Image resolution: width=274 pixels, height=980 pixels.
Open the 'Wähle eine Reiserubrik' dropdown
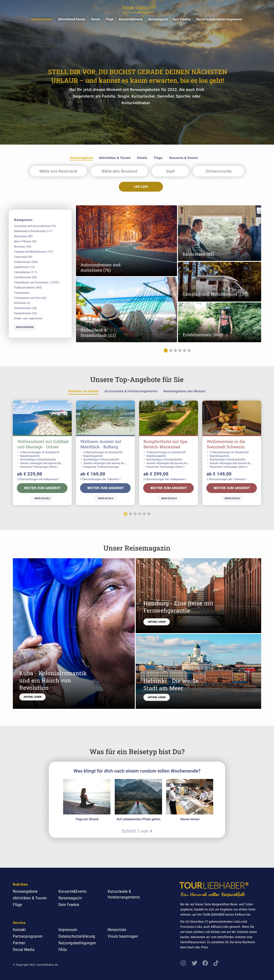[x=58, y=171]
